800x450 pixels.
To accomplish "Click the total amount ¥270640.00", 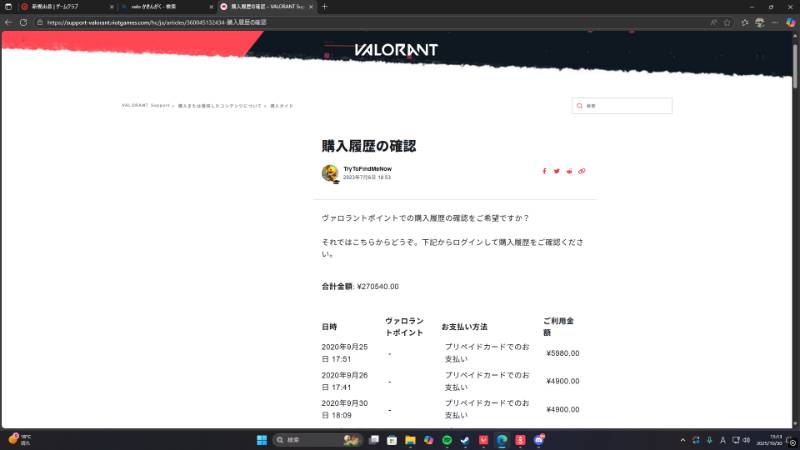I will click(378, 286).
